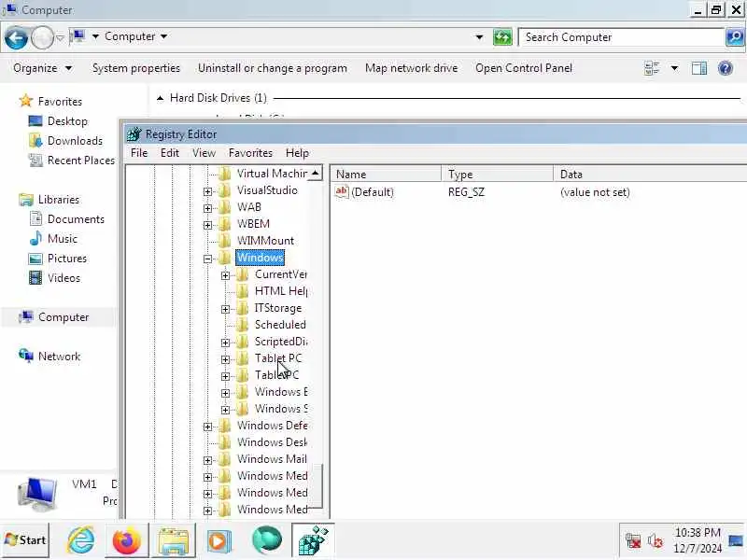Expand the WAB registry key
Screen dimensions: 747x560
207,208
